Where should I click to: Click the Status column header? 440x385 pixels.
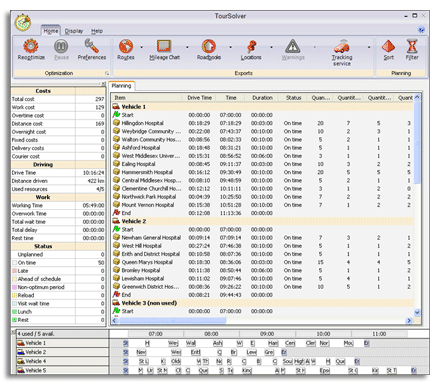(293, 98)
